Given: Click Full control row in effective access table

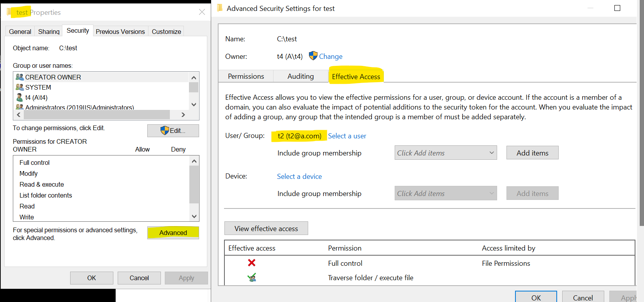Looking at the screenshot, I should point(430,263).
